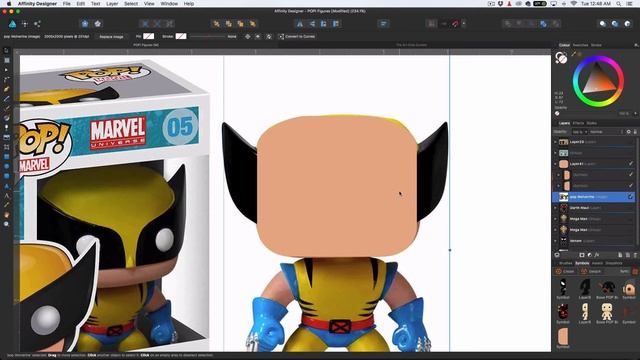Viewport: 640px width, 360px height.
Task: Click the Move to Back arrange icon
Action: pyautogui.click(x=216, y=24)
